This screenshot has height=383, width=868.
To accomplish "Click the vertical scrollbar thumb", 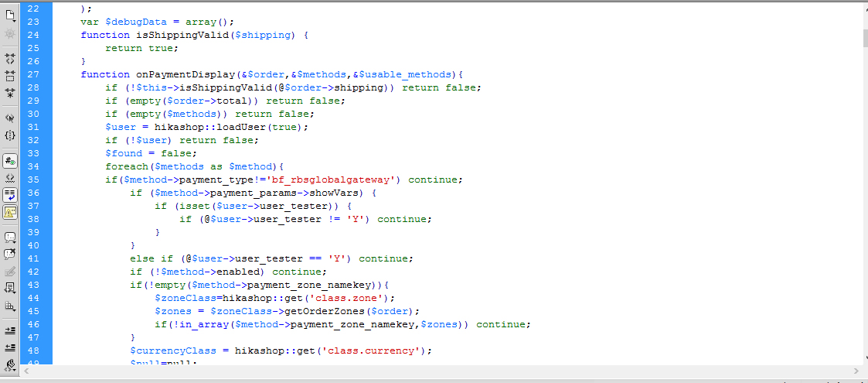I will click(x=865, y=38).
